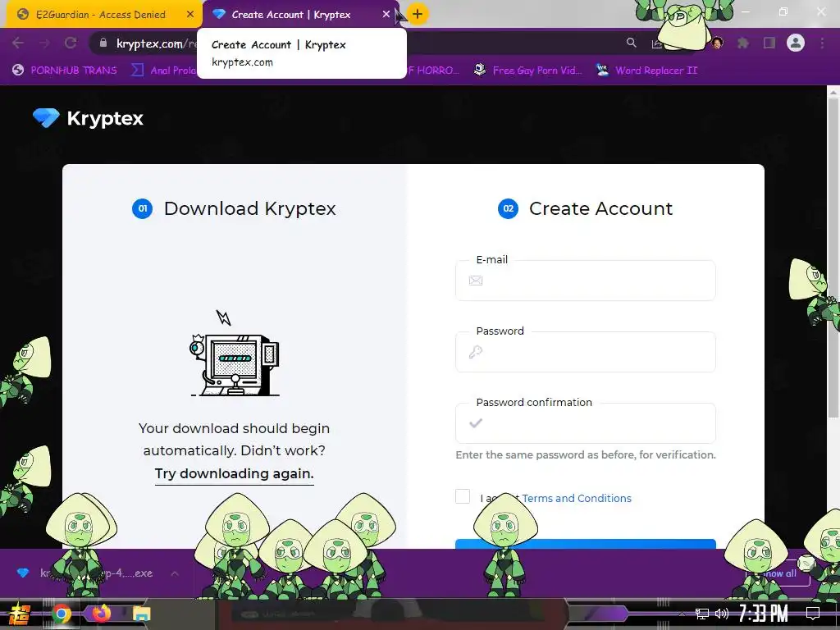Click the search magnifier icon in address bar
This screenshot has width=840, height=630.
tap(632, 43)
